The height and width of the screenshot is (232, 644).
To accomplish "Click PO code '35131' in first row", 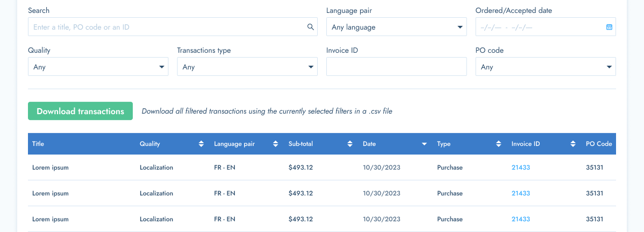I will (595, 167).
